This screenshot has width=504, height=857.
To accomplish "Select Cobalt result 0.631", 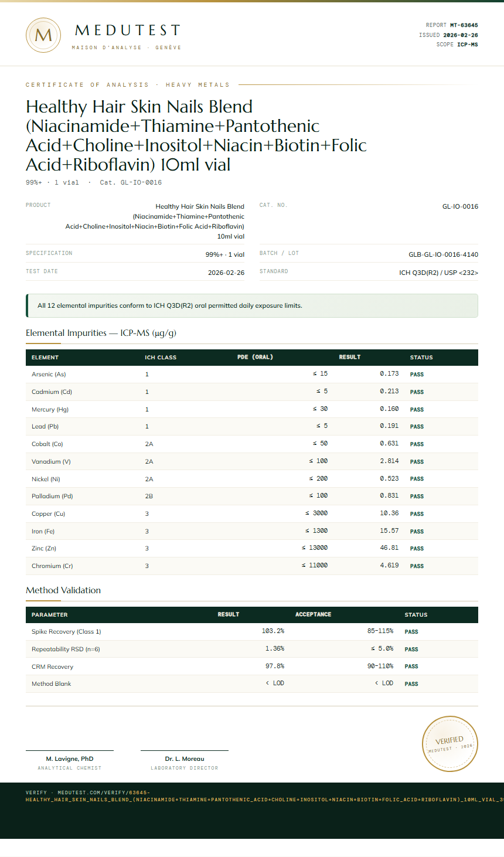I will [389, 443].
